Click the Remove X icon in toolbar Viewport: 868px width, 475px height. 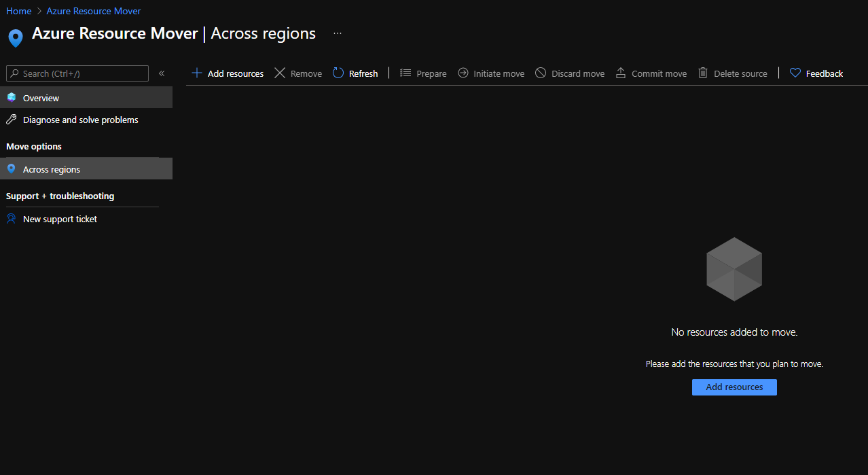280,73
